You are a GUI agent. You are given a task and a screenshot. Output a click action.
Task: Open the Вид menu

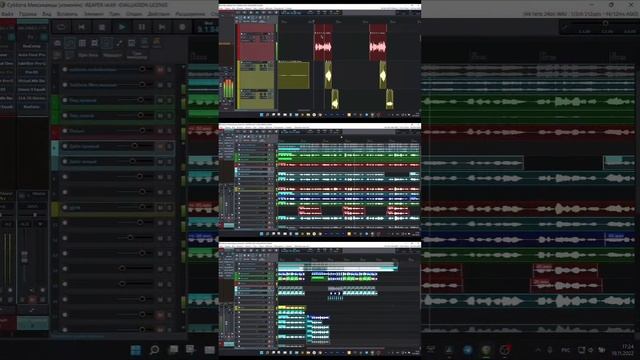point(47,14)
